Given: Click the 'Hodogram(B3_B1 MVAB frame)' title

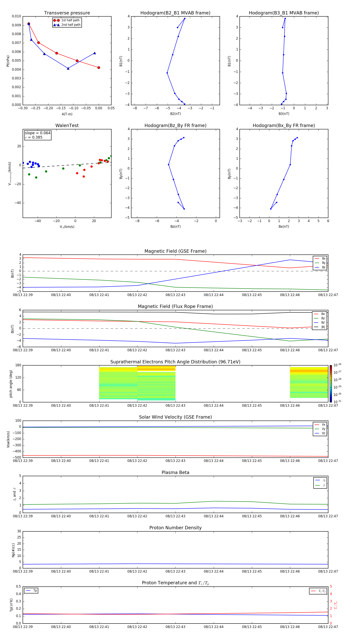Looking at the screenshot, I should click(x=284, y=13).
